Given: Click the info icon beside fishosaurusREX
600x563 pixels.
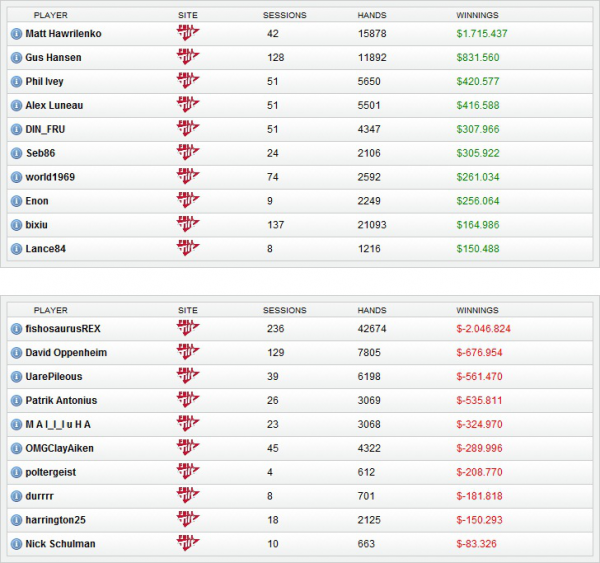Looking at the screenshot, I should click(16, 328).
